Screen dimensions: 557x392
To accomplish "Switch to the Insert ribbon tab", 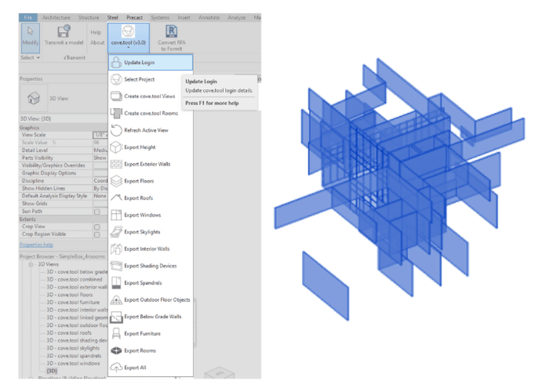I will click(184, 17).
